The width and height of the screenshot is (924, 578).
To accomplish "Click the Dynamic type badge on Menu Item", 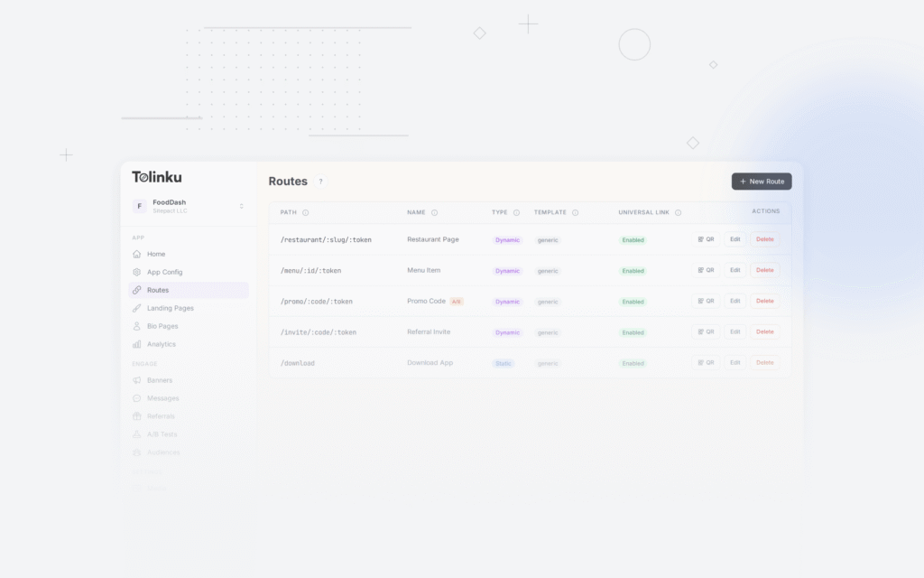I will point(506,270).
